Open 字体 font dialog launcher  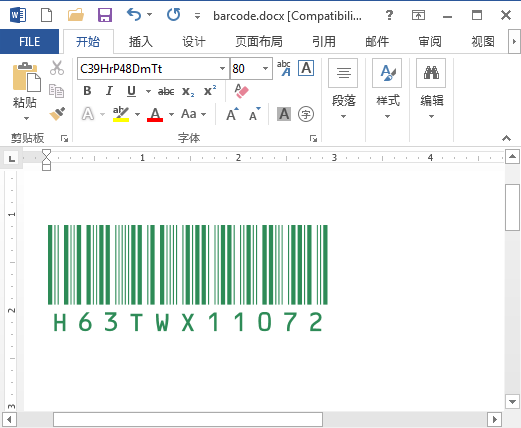[x=313, y=138]
